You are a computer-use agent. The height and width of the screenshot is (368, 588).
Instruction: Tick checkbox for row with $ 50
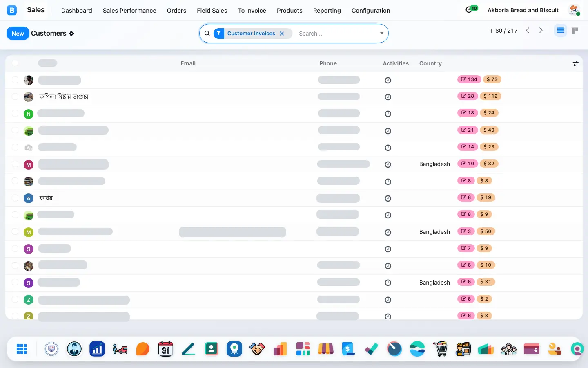pyautogui.click(x=15, y=231)
